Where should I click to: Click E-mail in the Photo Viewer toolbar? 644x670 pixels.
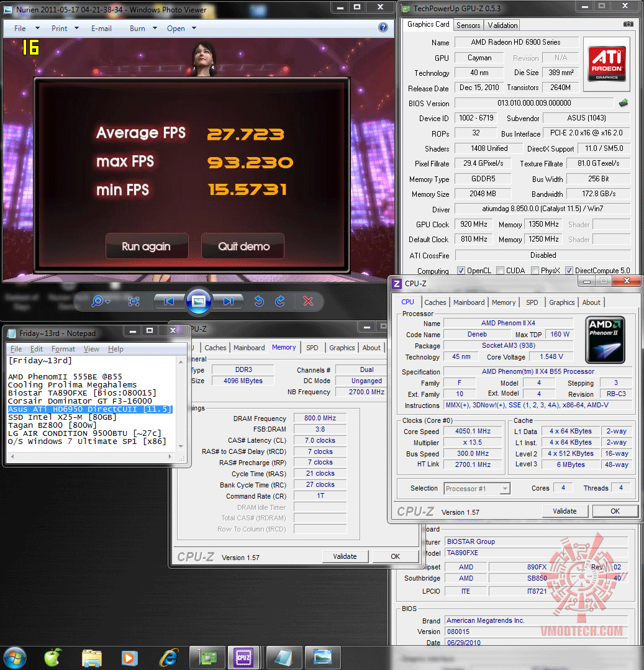click(101, 28)
